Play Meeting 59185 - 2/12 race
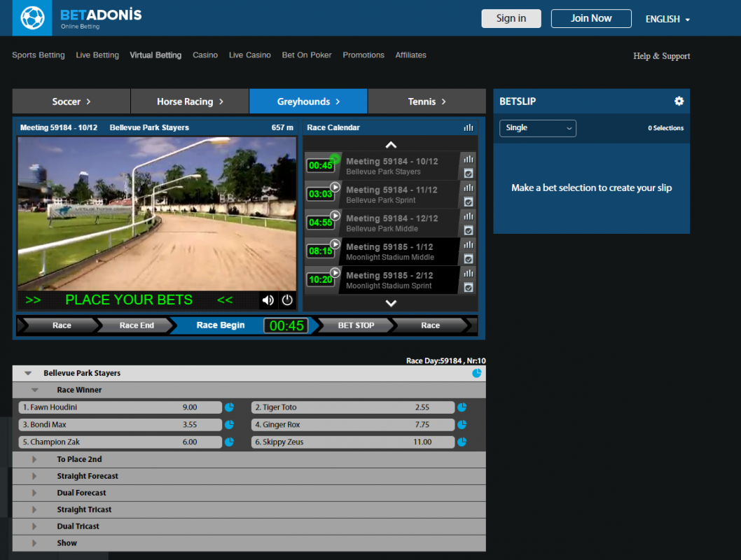The height and width of the screenshot is (560, 741). [335, 272]
